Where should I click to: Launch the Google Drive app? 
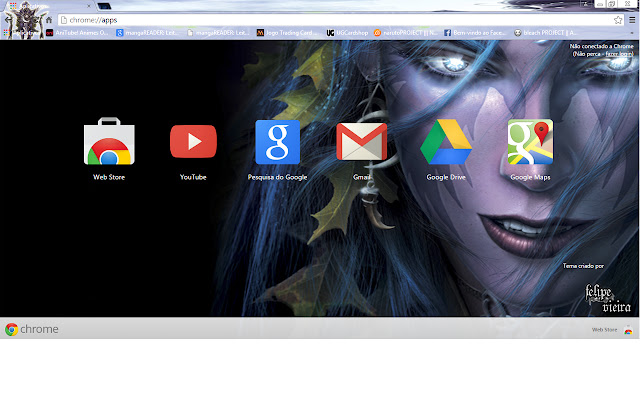[x=446, y=142]
